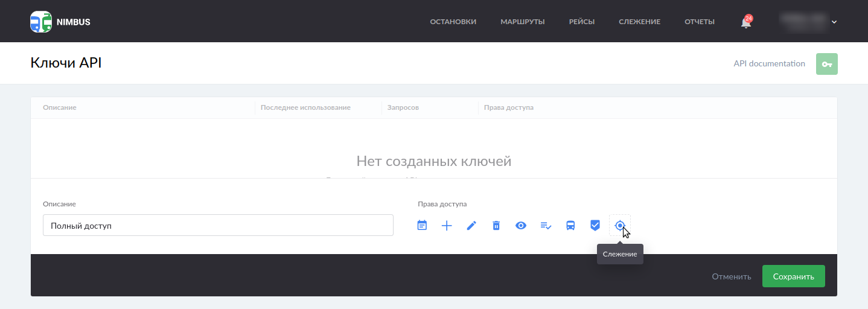Toggle the calendar schedule access permission

click(422, 226)
